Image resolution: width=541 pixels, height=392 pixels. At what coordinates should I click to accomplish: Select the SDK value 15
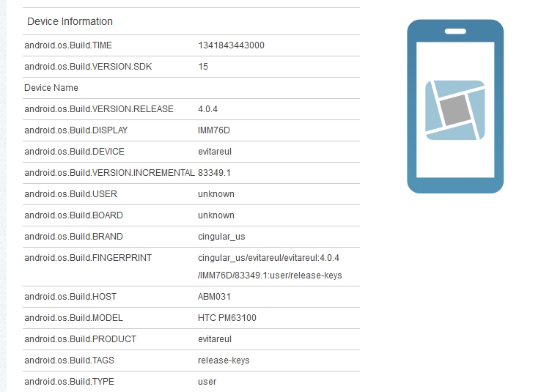tap(203, 67)
